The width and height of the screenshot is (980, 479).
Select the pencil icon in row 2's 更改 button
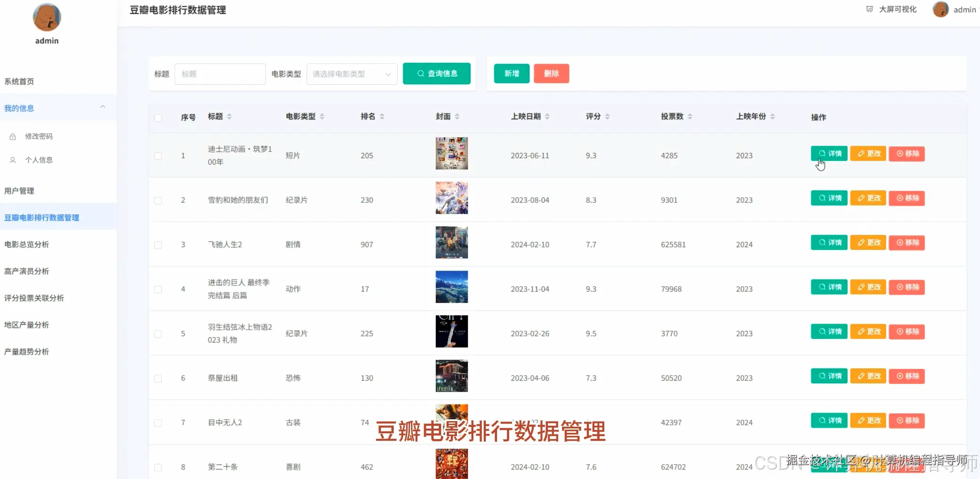860,198
